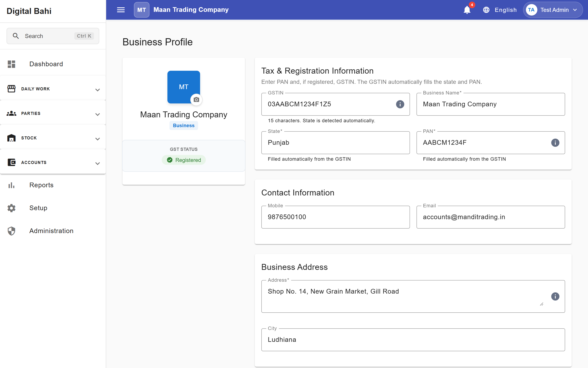This screenshot has height=368, width=588.
Task: Open Dashboard from the sidebar
Action: click(x=53, y=64)
